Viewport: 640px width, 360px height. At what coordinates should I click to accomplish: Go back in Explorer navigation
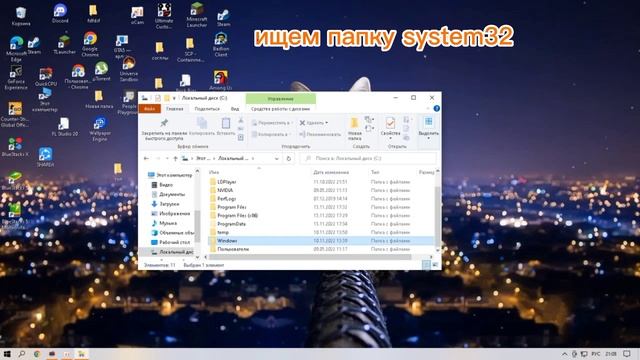tap(146, 158)
